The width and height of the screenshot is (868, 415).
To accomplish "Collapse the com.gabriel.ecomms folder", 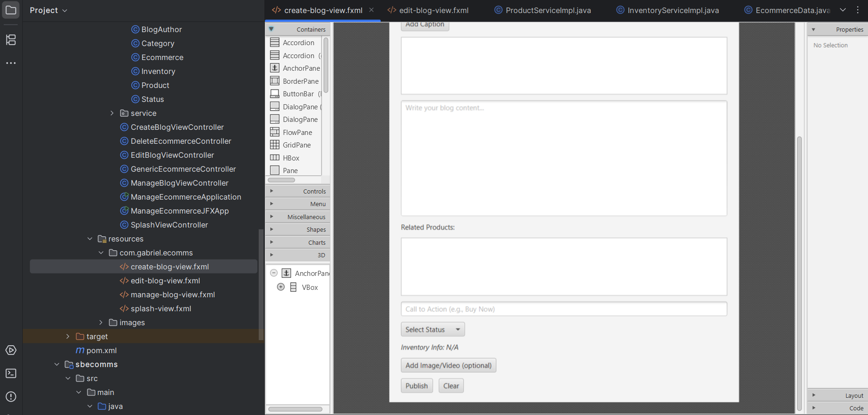I will tap(101, 253).
